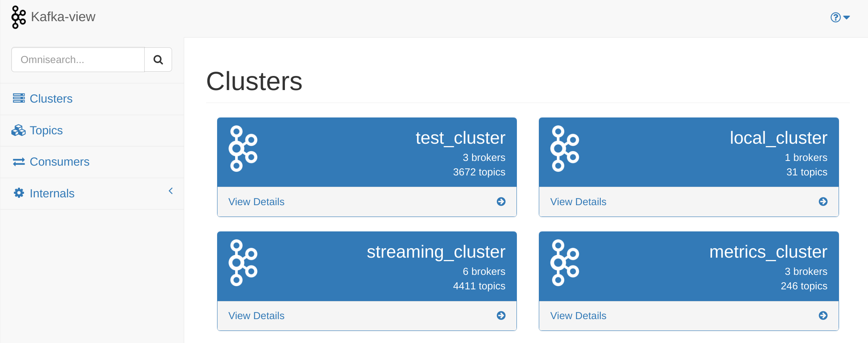Click the Kafka icon on local_cluster card

tap(565, 149)
